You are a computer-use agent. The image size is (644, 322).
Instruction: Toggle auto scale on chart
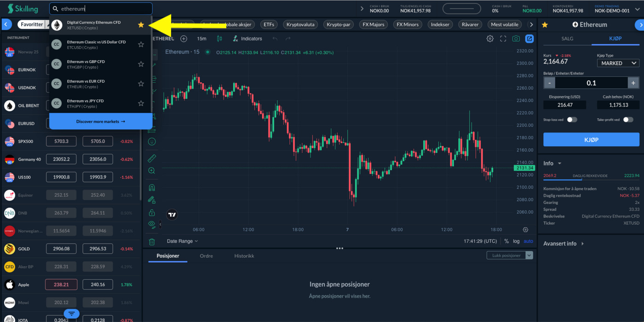tap(529, 241)
